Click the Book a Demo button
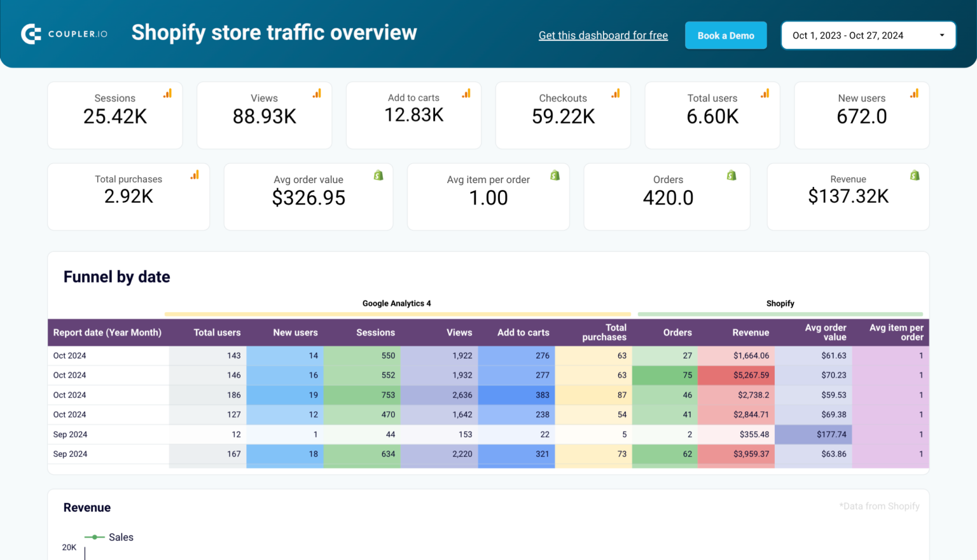This screenshot has height=560, width=977. click(726, 35)
